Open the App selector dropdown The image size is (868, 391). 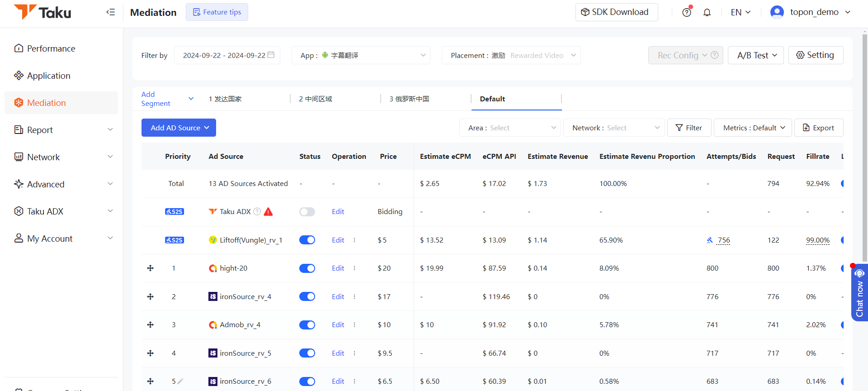click(x=361, y=55)
